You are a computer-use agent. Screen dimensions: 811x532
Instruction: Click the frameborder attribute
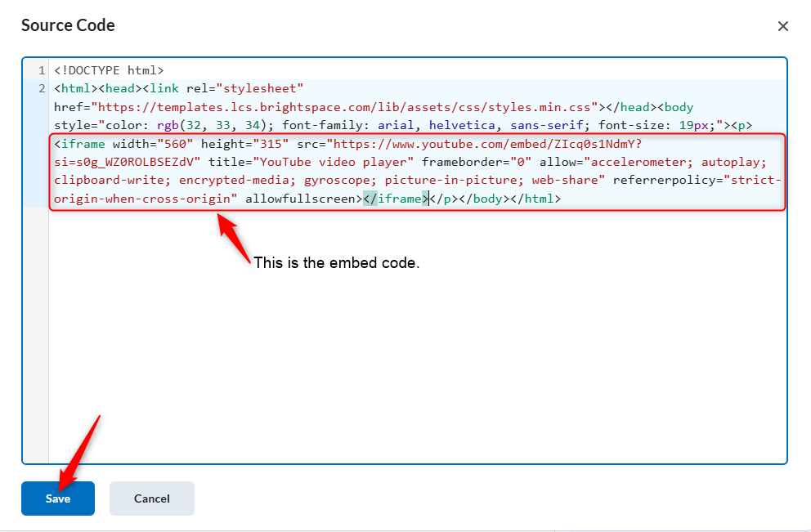[x=477, y=162]
